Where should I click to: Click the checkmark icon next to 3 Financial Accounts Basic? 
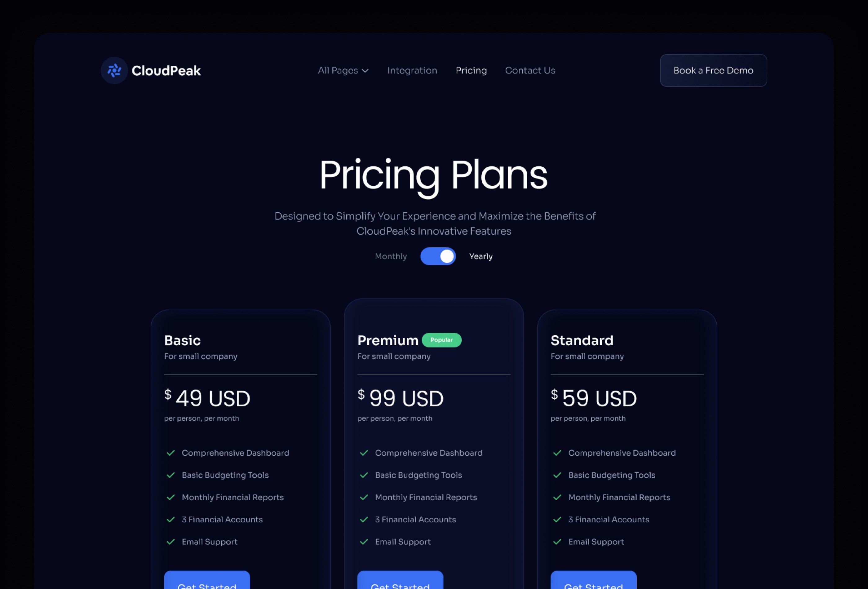click(170, 519)
